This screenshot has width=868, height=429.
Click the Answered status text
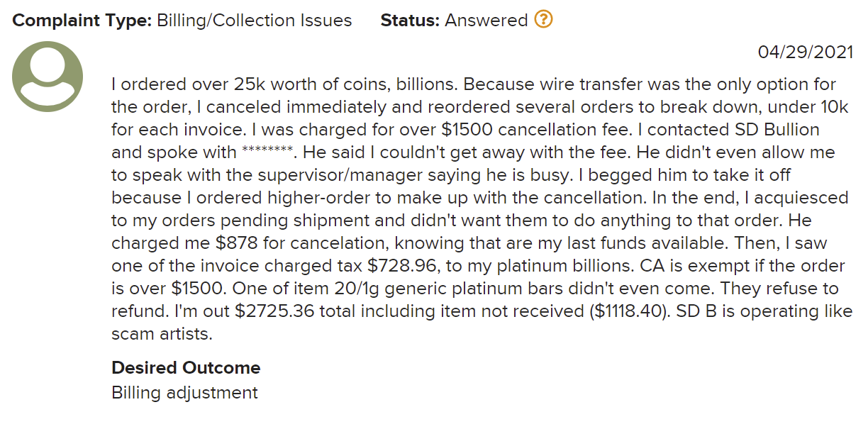pyautogui.click(x=486, y=21)
